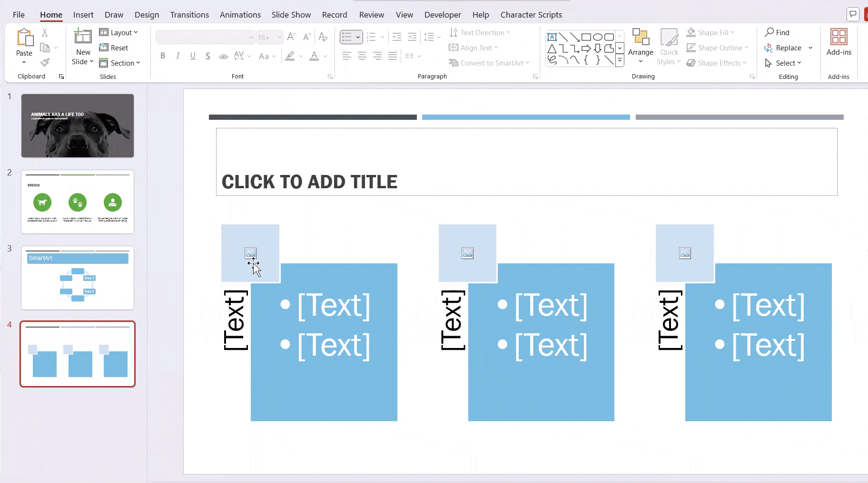Screen dimensions: 868x483
Task: Click the Increase Font Size icon
Action: pyautogui.click(x=291, y=36)
